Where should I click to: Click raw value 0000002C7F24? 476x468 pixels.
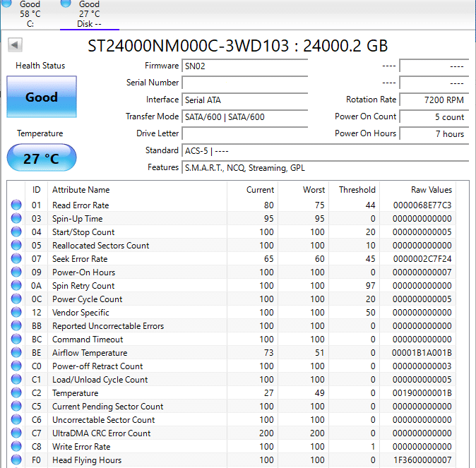422,259
